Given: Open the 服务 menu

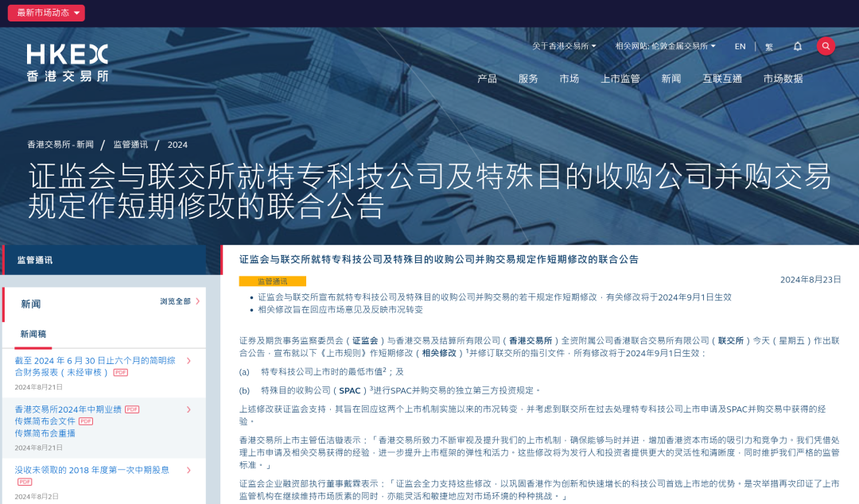Looking at the screenshot, I should coord(528,79).
